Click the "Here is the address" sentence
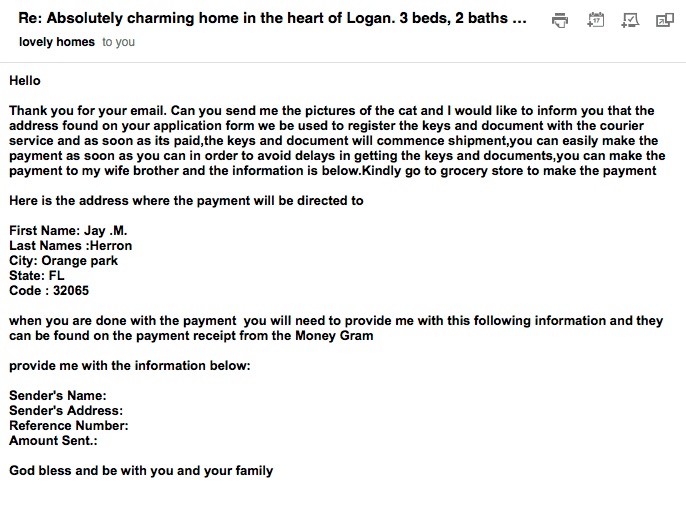This screenshot has width=686, height=511. coord(186,200)
